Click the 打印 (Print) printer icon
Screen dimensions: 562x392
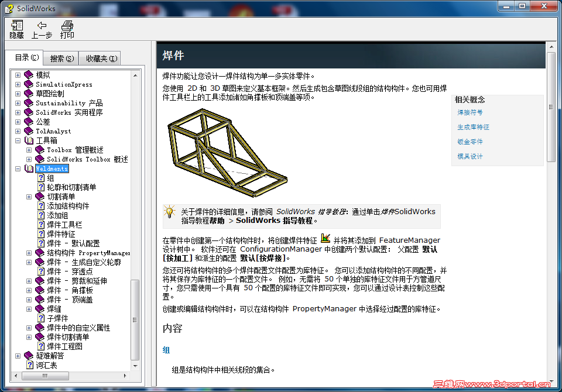pos(67,25)
